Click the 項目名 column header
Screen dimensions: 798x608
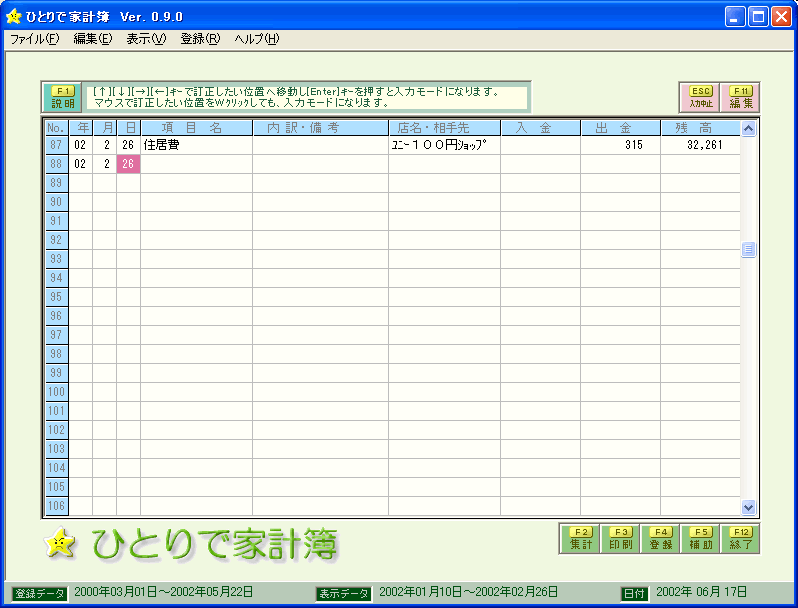point(196,128)
